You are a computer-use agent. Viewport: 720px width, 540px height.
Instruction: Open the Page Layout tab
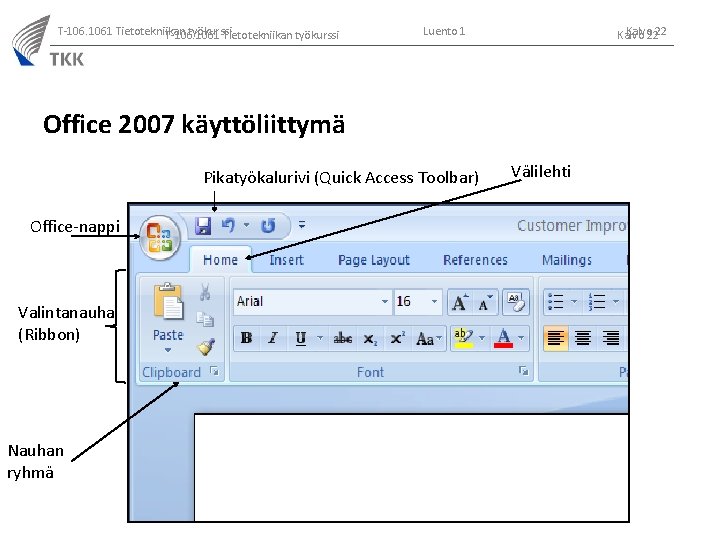(374, 260)
